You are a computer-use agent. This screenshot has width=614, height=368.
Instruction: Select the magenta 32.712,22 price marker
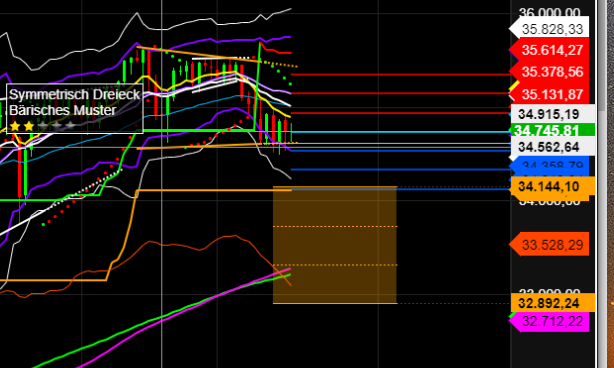point(549,321)
